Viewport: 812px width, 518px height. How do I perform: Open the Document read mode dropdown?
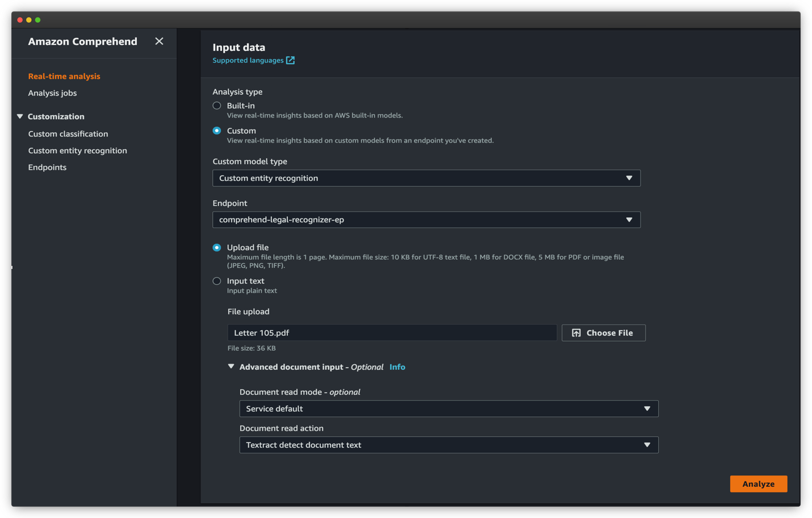click(x=449, y=408)
